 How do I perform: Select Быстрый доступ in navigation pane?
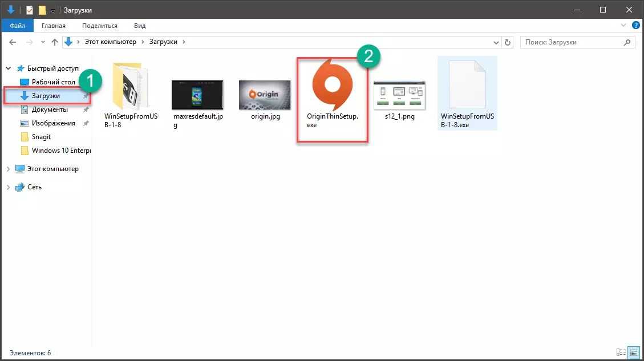coord(52,68)
